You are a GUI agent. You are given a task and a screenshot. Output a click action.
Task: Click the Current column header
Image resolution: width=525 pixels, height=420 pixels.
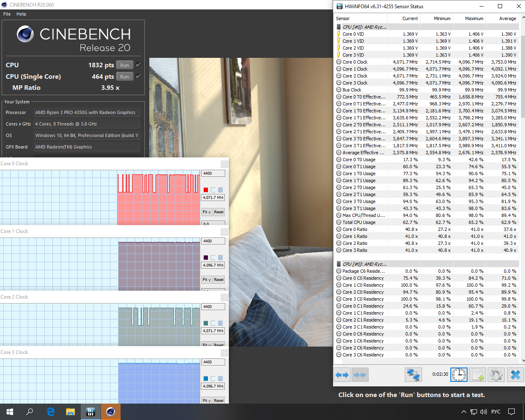pos(404,18)
